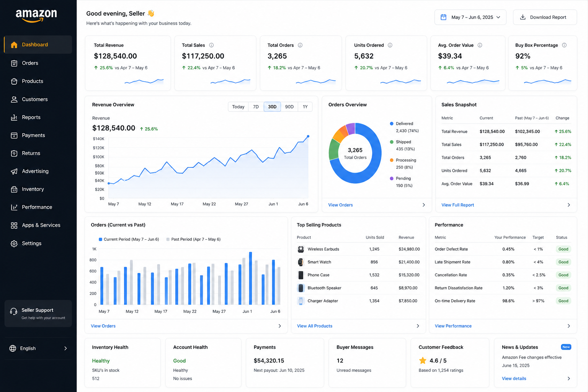Click info icon next to Total Orders
Screen dimensions: 588x392
coord(300,45)
